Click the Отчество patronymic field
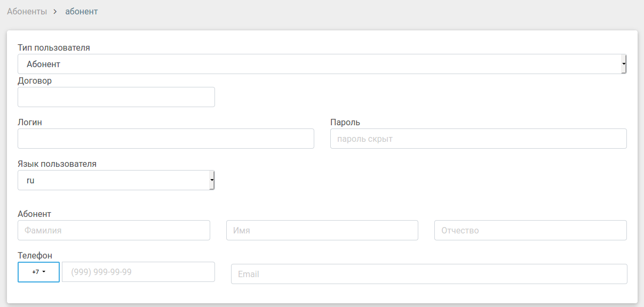 click(530, 230)
